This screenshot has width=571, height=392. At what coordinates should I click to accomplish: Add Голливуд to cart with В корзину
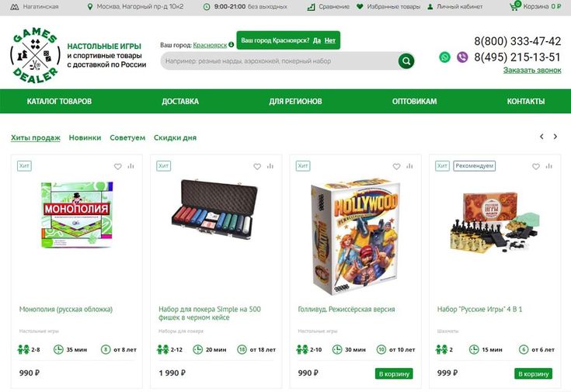[394, 373]
